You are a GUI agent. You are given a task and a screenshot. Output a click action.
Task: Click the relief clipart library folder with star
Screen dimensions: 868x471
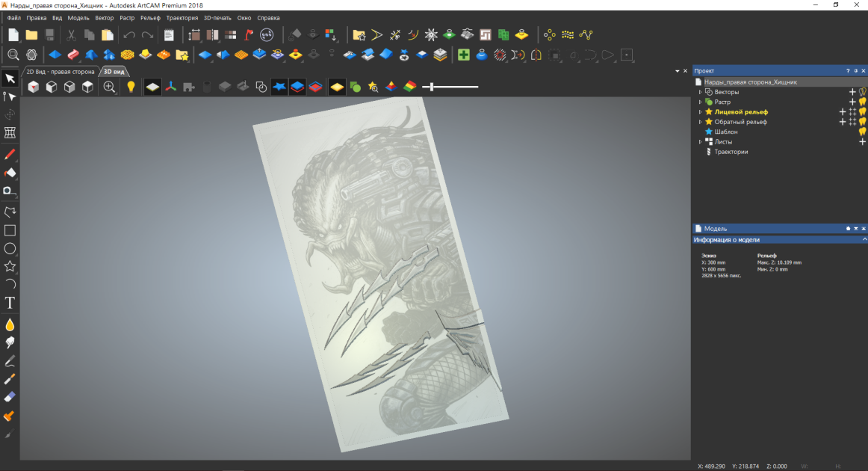point(182,55)
